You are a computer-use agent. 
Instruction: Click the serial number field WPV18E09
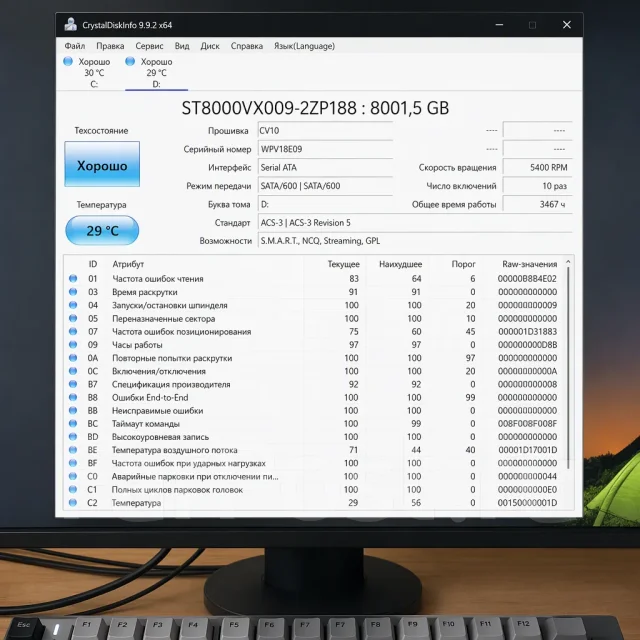click(x=325, y=149)
